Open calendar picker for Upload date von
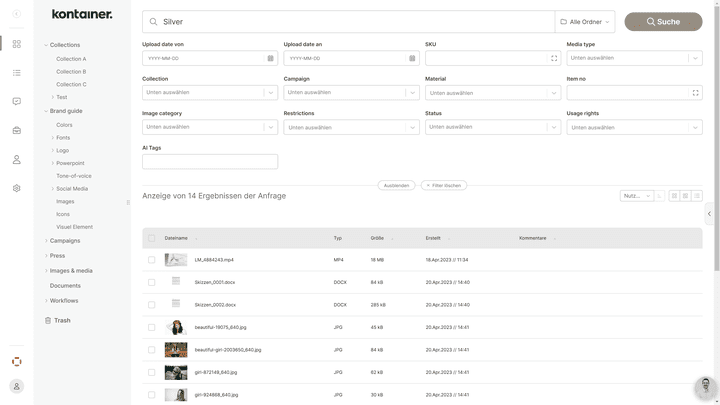The height and width of the screenshot is (405, 720). pyautogui.click(x=270, y=58)
